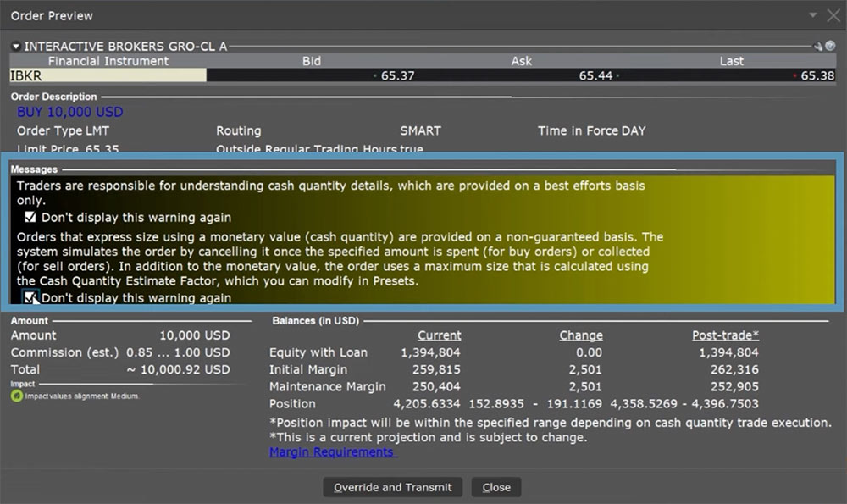847x504 pixels.
Task: Open the Margin Requirements link
Action: tap(331, 452)
